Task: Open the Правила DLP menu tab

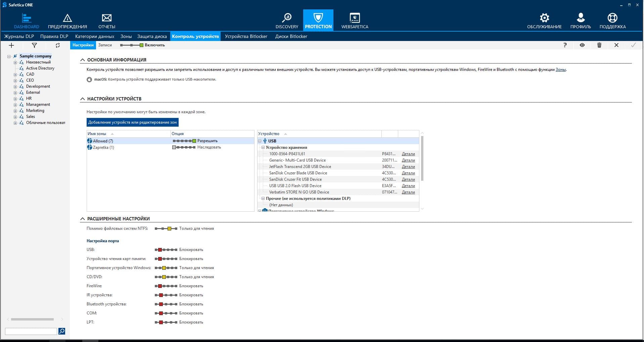Action: tap(54, 36)
